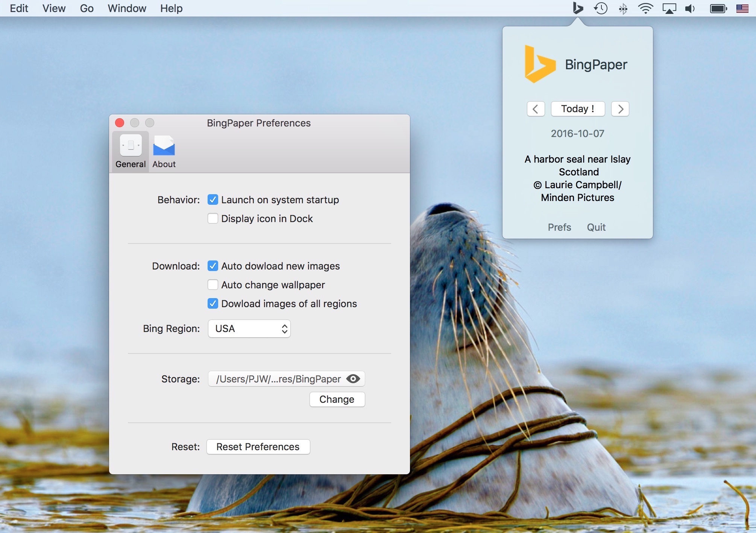This screenshot has height=533, width=756.
Task: Open the Bing Region USA dropdown
Action: point(249,329)
